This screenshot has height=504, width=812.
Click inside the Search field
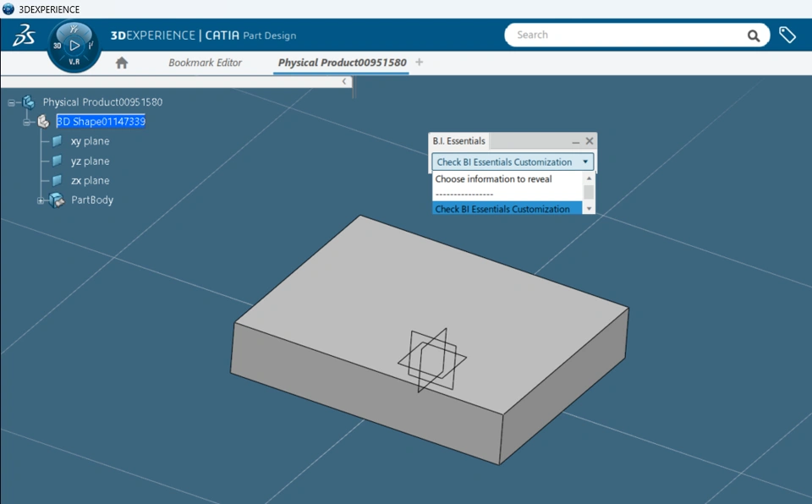(x=627, y=35)
